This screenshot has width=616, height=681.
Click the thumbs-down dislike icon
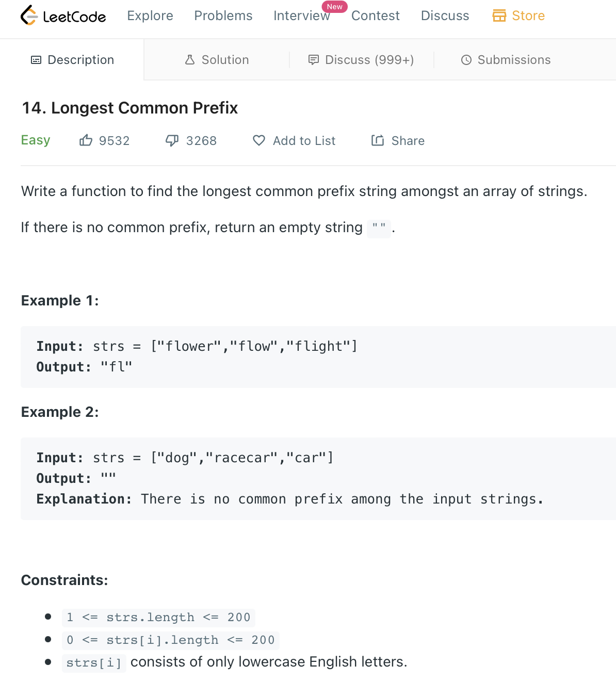tap(172, 140)
